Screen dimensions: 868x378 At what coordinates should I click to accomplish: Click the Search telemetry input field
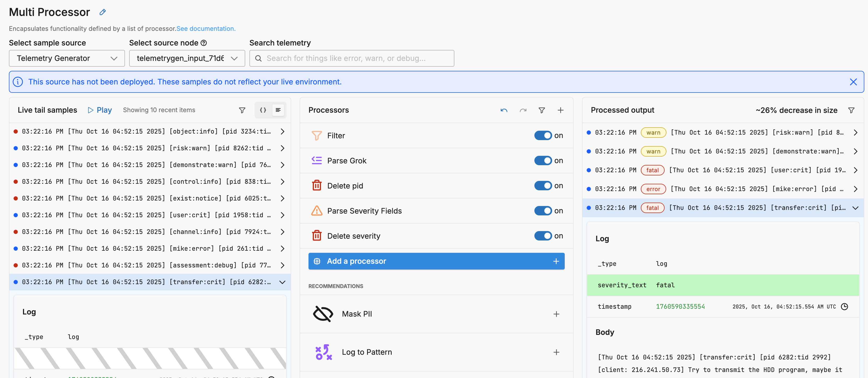coord(352,58)
